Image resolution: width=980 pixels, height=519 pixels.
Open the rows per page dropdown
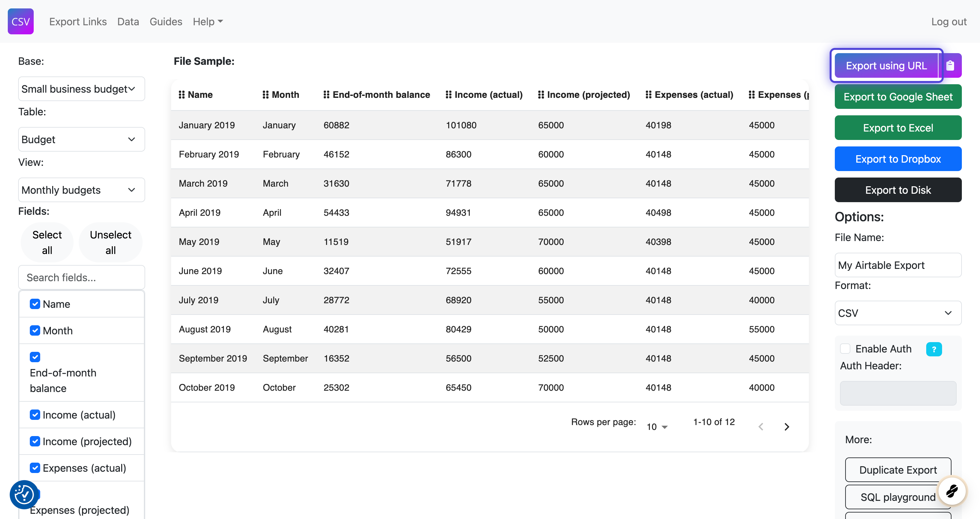coord(657,427)
